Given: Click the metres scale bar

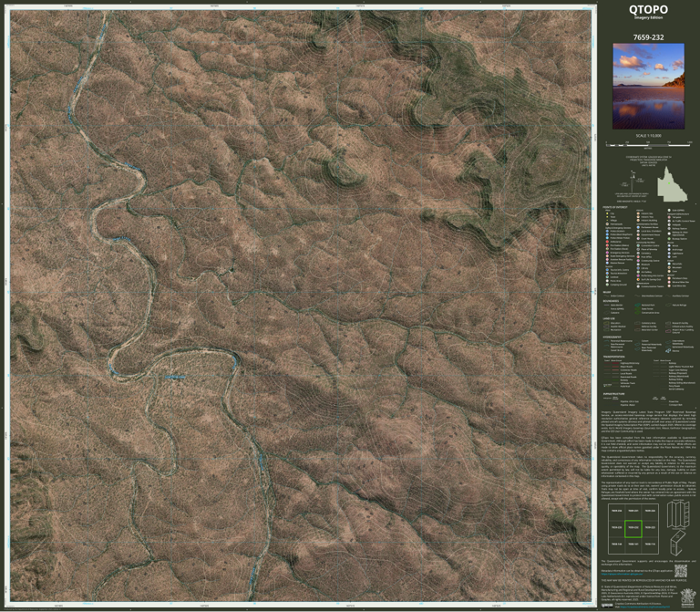Looking at the screenshot, I should (648, 144).
